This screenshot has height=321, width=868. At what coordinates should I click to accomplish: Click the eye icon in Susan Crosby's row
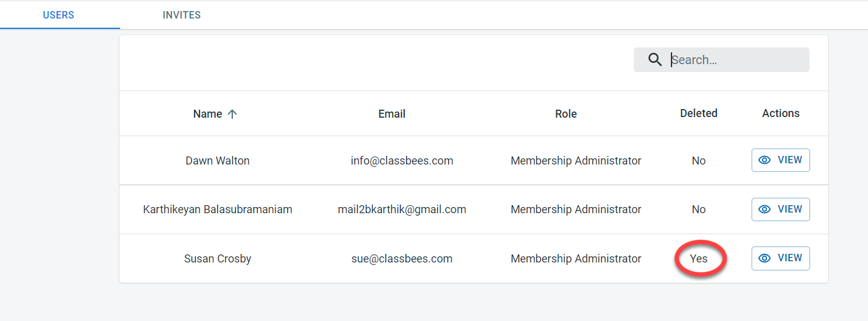tap(765, 259)
